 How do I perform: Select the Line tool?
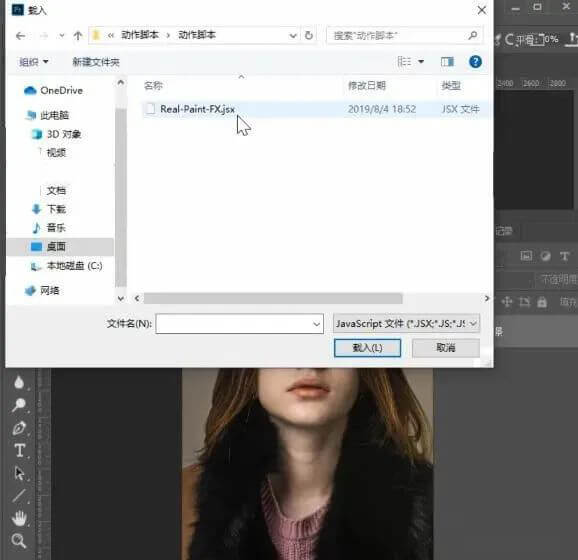point(19,495)
